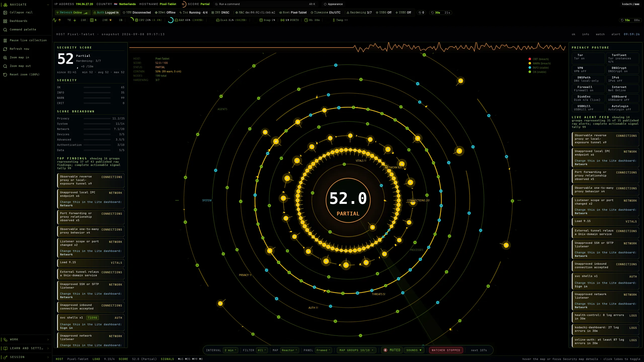644x362 pixels.
Task: Click the Hardening 3/7 warning icon
Action: click(x=348, y=13)
